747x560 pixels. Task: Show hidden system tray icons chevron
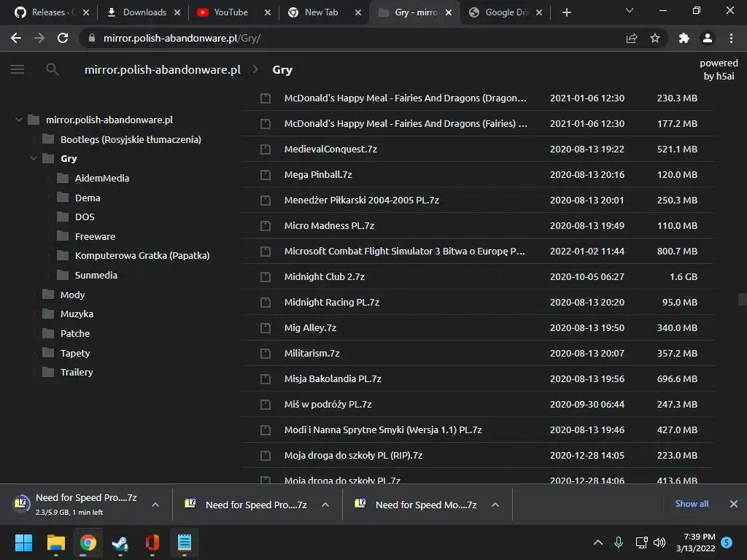598,542
